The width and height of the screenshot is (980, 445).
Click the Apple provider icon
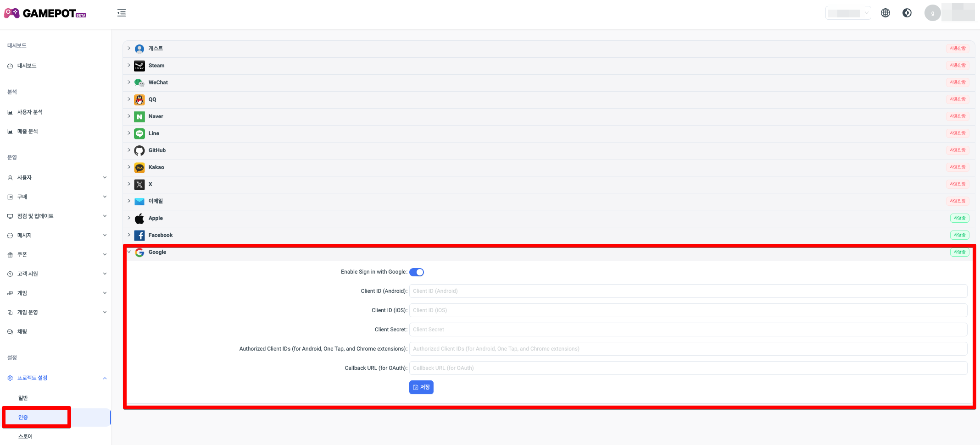coord(139,218)
